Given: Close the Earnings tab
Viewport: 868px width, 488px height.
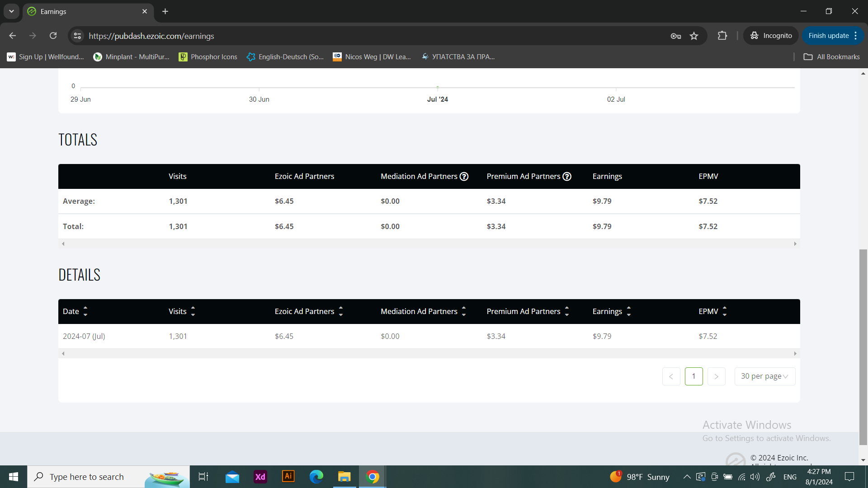Looking at the screenshot, I should [x=145, y=11].
